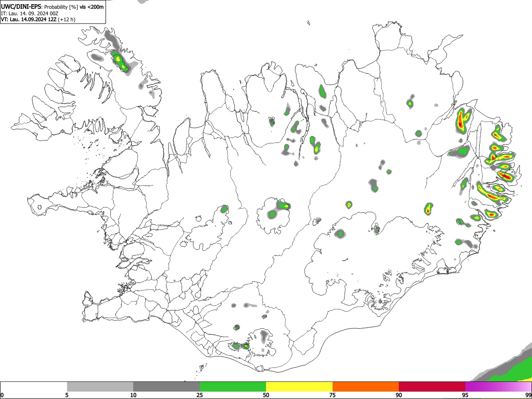Click the legend value label 50

pyautogui.click(x=266, y=395)
